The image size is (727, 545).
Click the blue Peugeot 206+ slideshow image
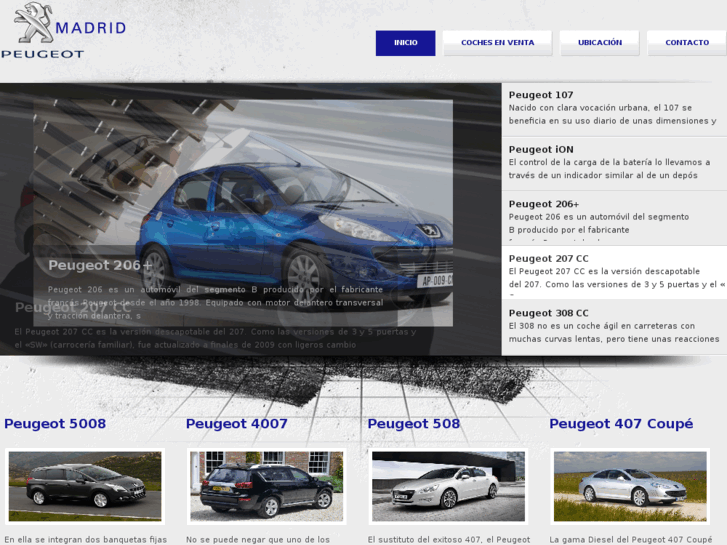click(243, 213)
